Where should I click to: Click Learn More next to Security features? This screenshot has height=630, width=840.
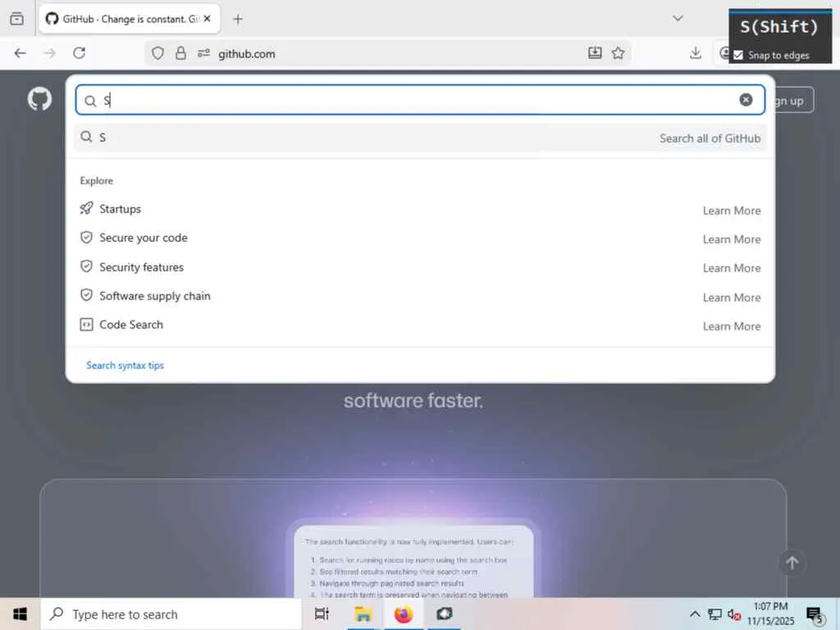[x=732, y=268]
